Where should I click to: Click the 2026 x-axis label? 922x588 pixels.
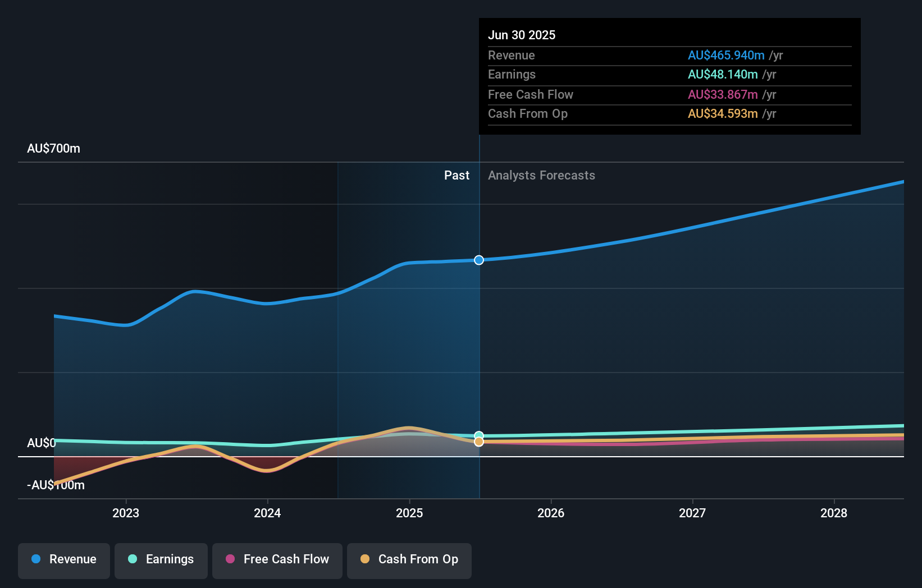[551, 513]
